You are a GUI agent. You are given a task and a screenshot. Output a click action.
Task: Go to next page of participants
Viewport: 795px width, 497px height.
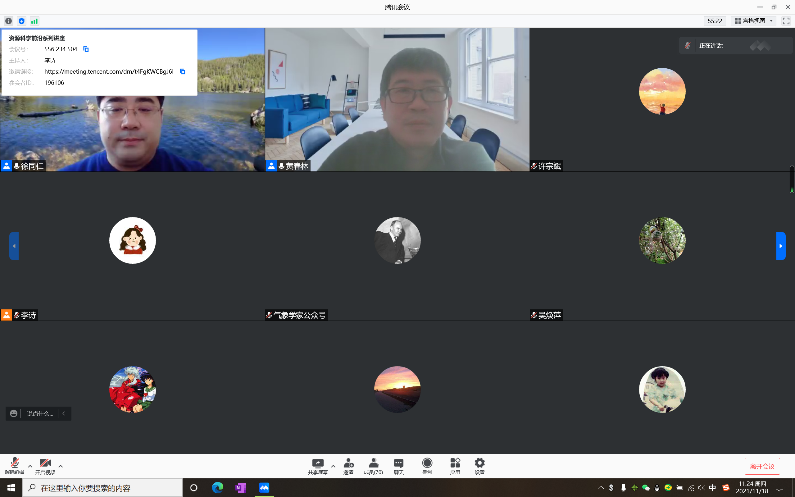coord(780,245)
